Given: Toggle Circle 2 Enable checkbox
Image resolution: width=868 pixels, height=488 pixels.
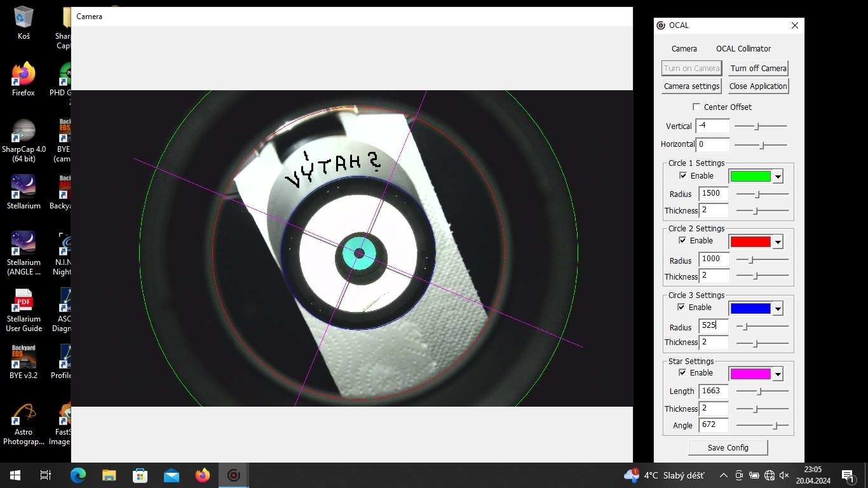Looking at the screenshot, I should click(x=682, y=240).
